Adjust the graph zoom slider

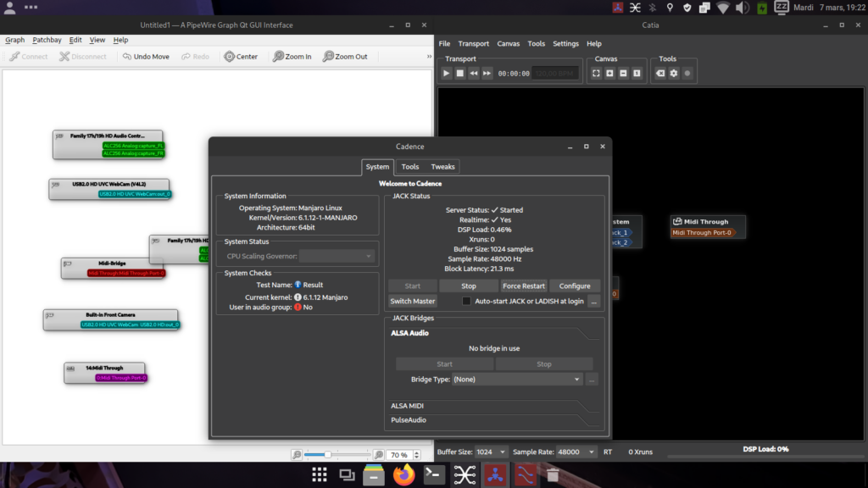pyautogui.click(x=337, y=455)
